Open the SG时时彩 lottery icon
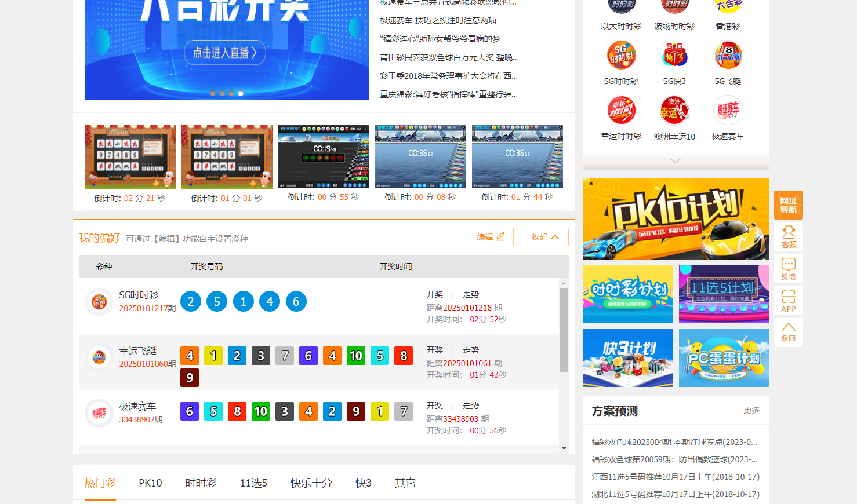 621,55
